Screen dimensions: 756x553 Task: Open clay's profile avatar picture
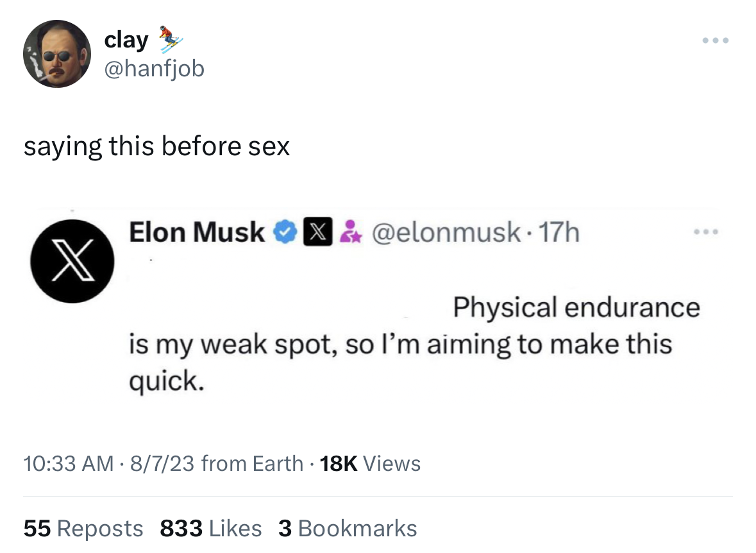[57, 53]
